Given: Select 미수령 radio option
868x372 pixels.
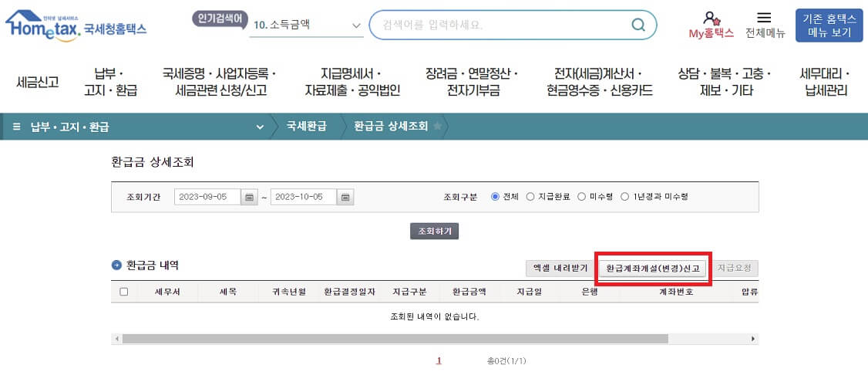Looking at the screenshot, I should (x=581, y=196).
